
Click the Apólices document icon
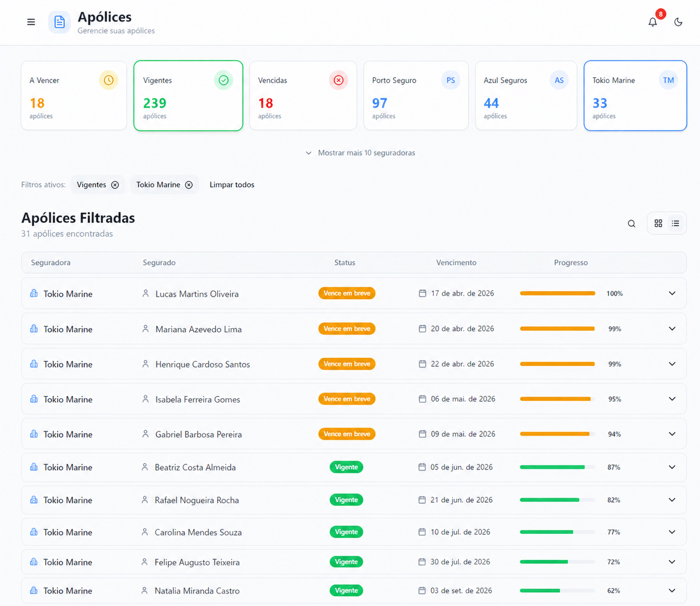click(x=59, y=22)
